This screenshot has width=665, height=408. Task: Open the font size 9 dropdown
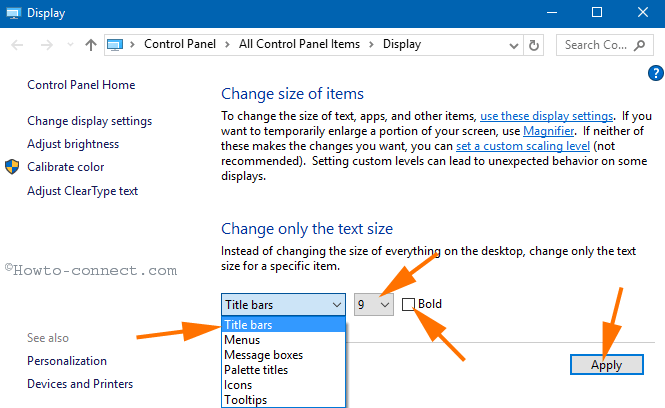click(374, 305)
